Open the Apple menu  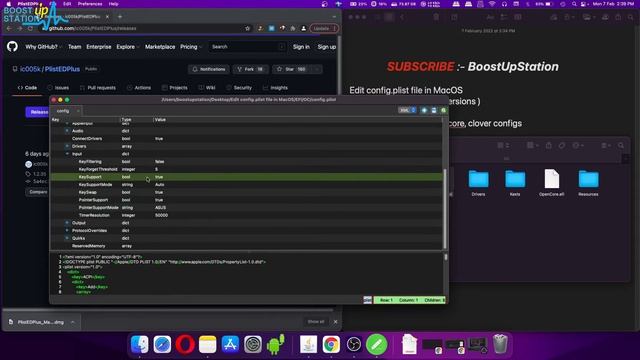pyautogui.click(x=9, y=4)
